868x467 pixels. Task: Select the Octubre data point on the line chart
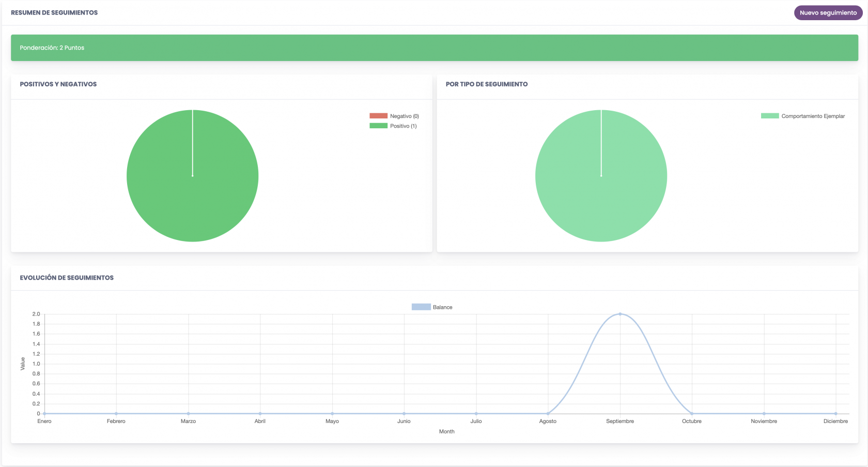coord(692,414)
